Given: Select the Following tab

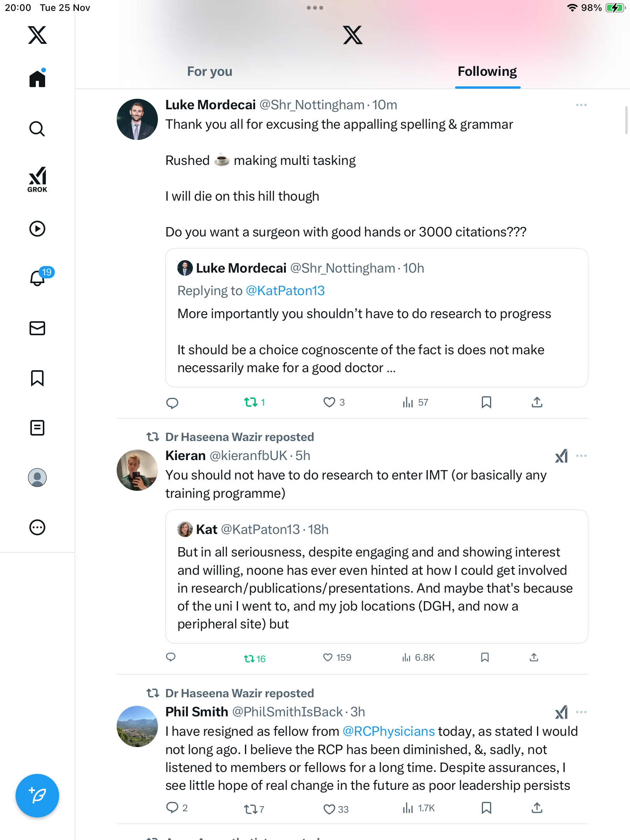Looking at the screenshot, I should [487, 72].
